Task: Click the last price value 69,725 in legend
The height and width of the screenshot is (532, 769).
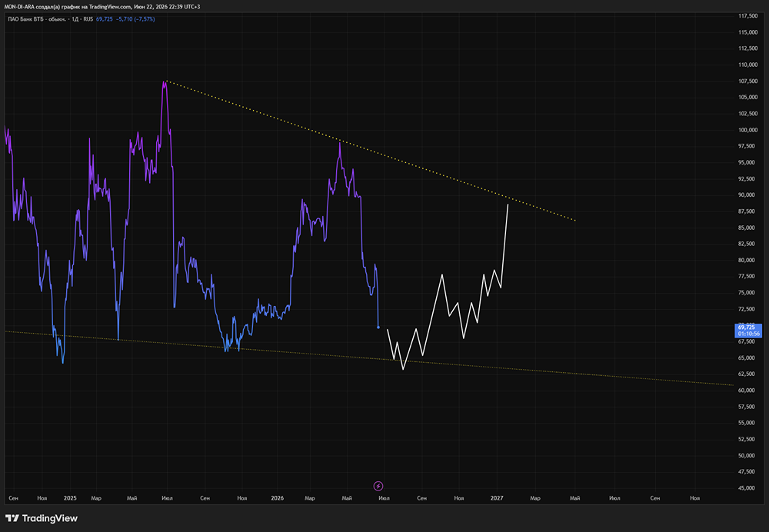Action: (x=104, y=19)
